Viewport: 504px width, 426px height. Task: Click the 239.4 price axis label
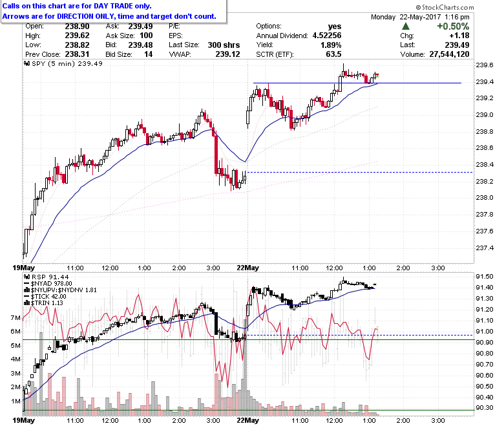485,82
